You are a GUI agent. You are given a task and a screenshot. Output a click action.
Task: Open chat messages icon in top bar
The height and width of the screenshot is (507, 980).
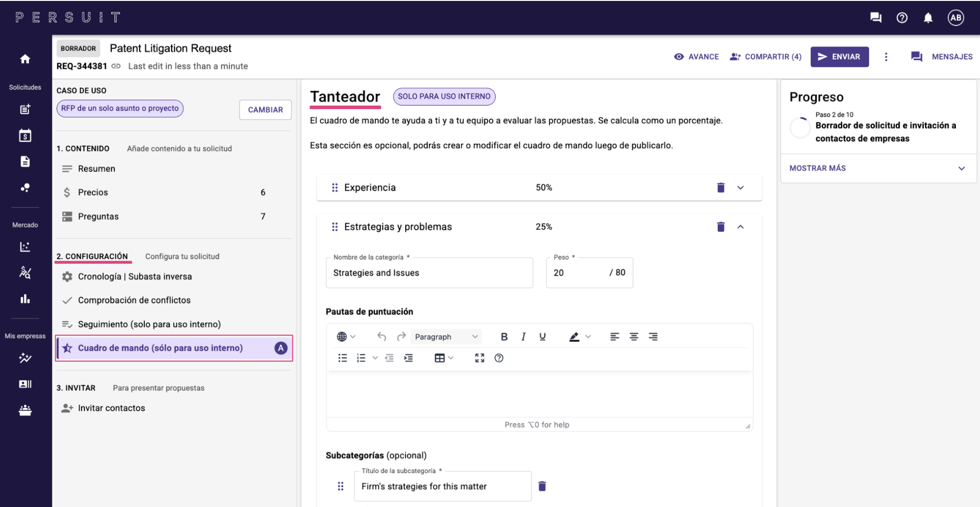[x=876, y=17]
